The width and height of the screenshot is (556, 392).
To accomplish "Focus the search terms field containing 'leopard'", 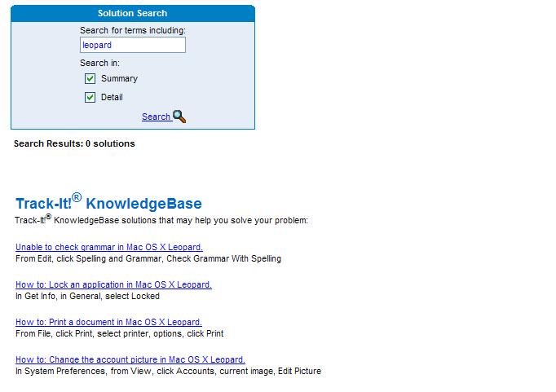I will (132, 46).
